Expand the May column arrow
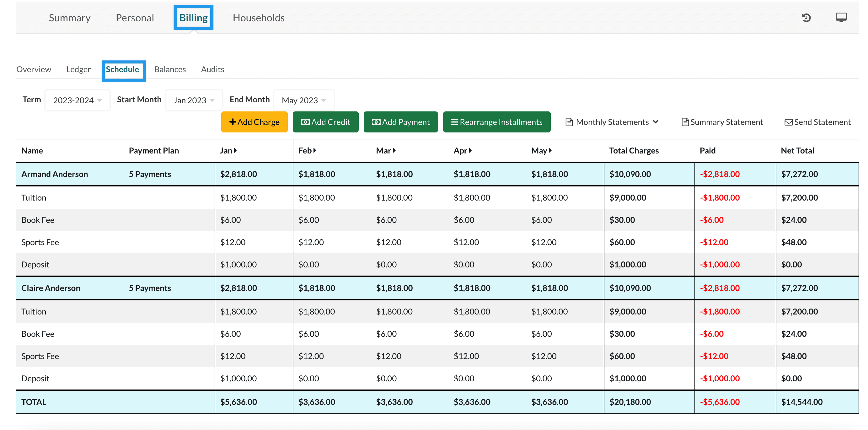This screenshot has height=430, width=868. click(x=550, y=151)
